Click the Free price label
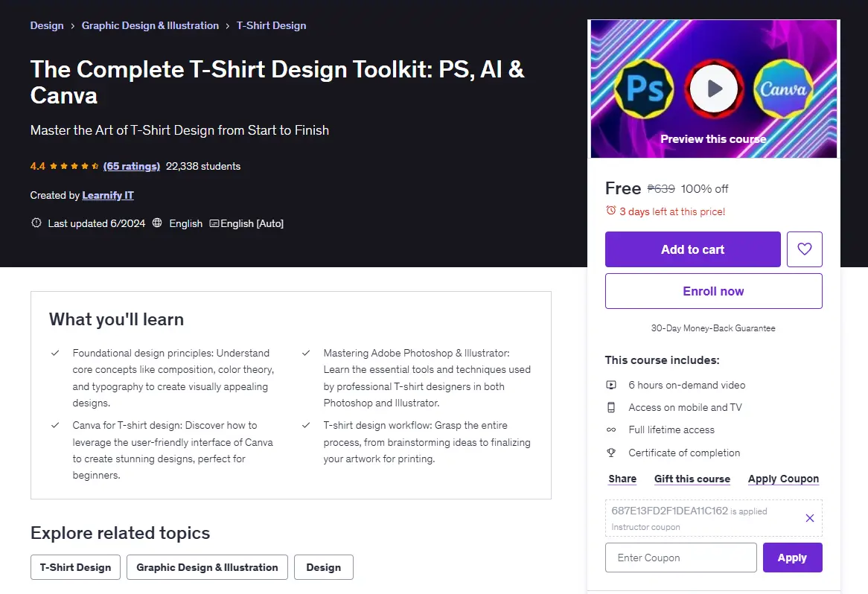868x594 pixels. point(623,188)
